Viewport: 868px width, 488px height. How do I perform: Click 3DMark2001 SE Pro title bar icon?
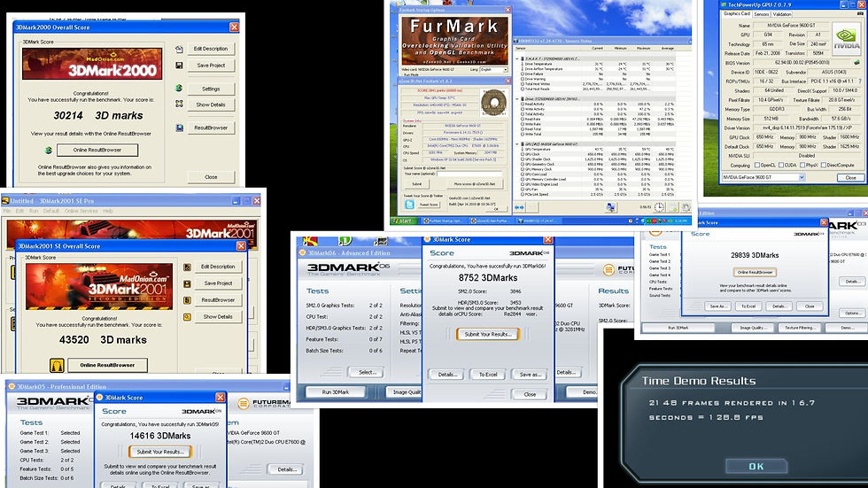5,201
